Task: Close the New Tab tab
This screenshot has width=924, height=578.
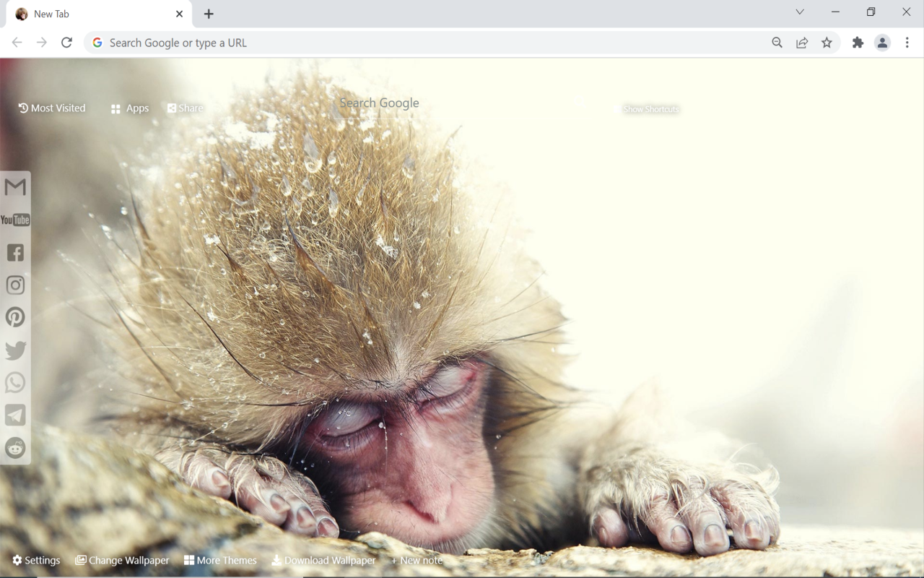Action: click(x=179, y=14)
